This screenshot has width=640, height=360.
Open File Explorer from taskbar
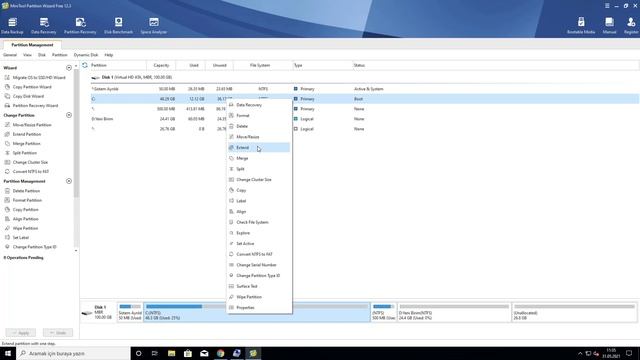pyautogui.click(x=171, y=353)
